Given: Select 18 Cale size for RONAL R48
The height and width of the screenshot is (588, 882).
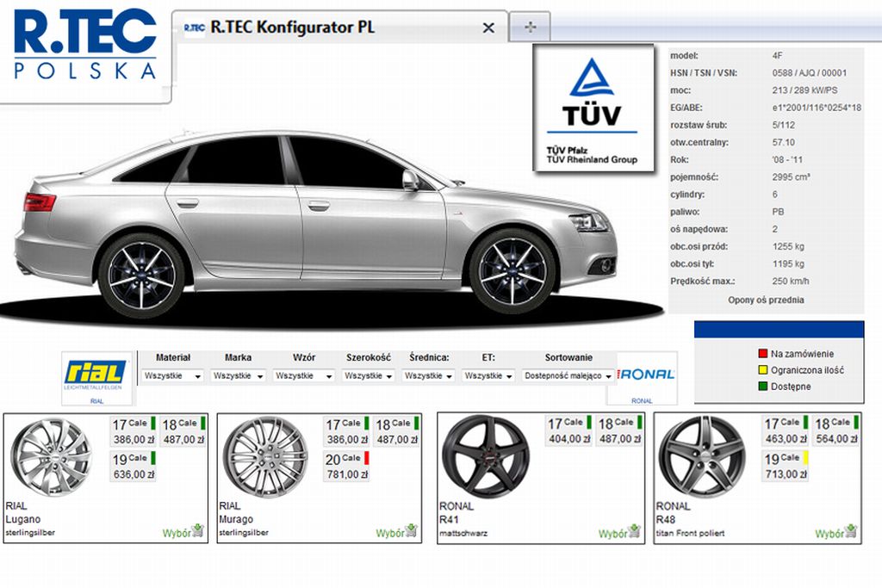Looking at the screenshot, I should point(837,430).
